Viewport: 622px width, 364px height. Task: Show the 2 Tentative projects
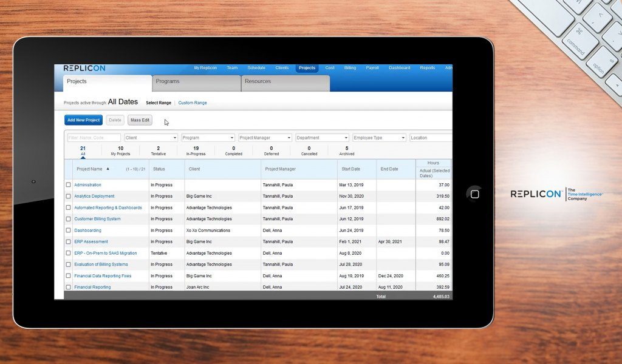coord(159,150)
